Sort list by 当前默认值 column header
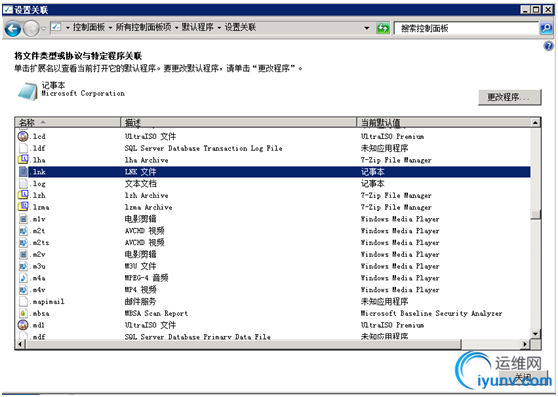The width and height of the screenshot is (558, 397). [443, 123]
